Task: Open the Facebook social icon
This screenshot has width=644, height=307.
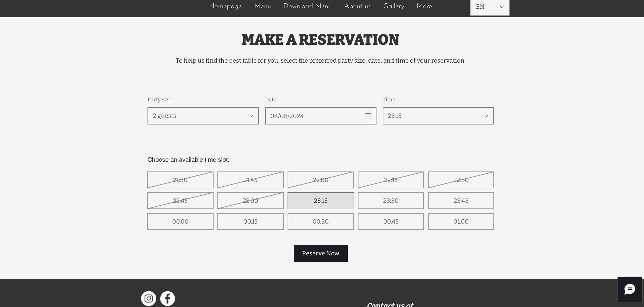Action: pos(168,298)
